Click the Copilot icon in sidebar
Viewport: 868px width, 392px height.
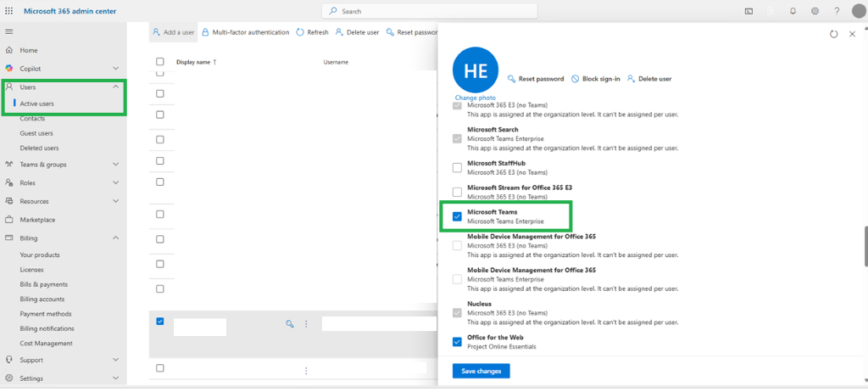8,68
